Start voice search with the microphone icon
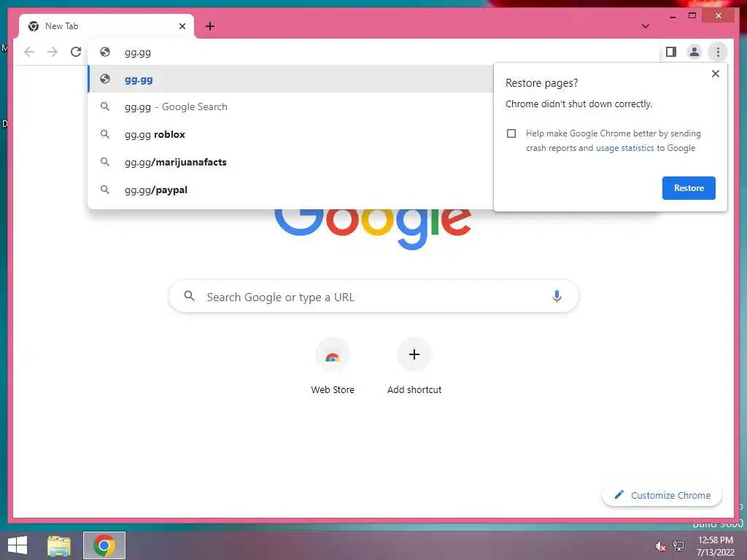This screenshot has width=747, height=560. tap(557, 297)
